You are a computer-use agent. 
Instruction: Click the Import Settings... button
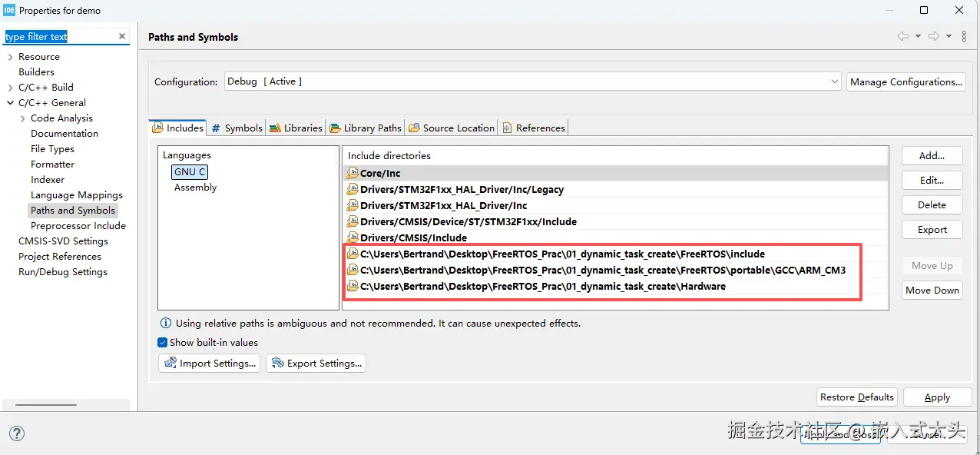210,363
